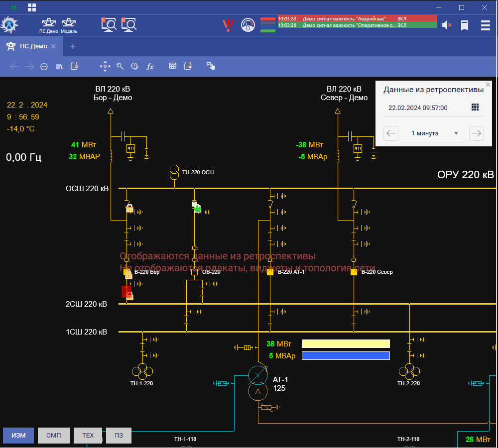Open the hamburger main menu
This screenshot has height=448, width=498.
click(x=485, y=25)
